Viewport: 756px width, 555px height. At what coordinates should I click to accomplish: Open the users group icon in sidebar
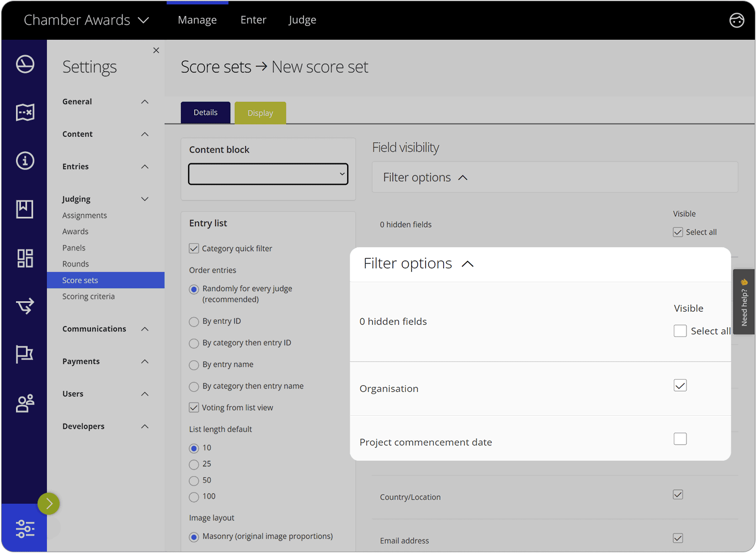pyautogui.click(x=25, y=403)
